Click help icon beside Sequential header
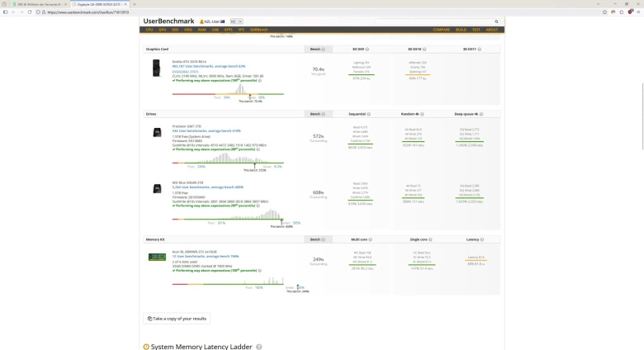Screen dimensions: 644x350 [x=368, y=114]
